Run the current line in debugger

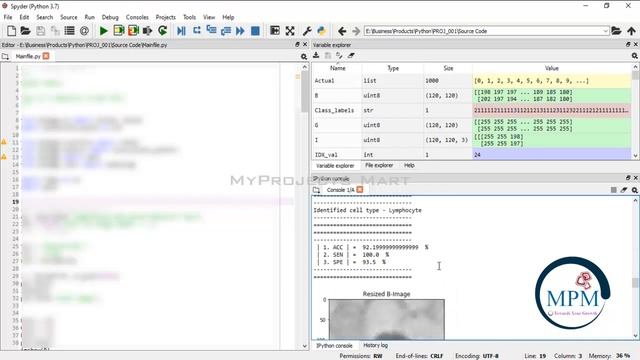point(197,31)
